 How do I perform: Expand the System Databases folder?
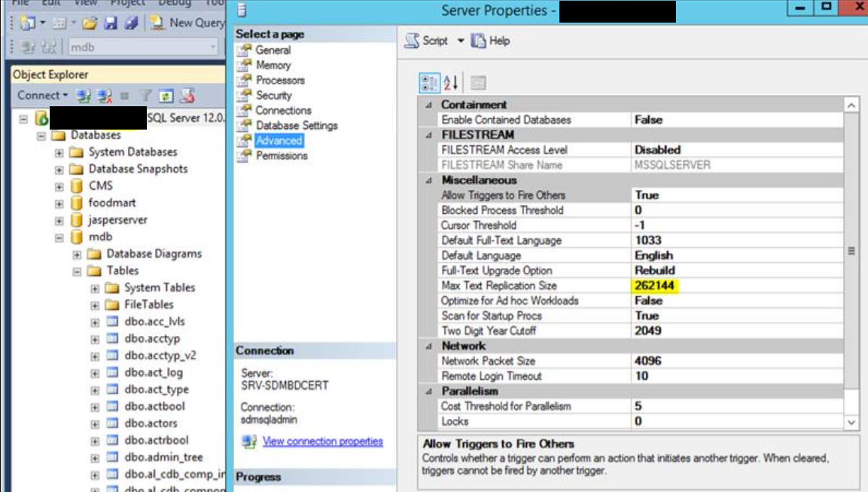59,152
